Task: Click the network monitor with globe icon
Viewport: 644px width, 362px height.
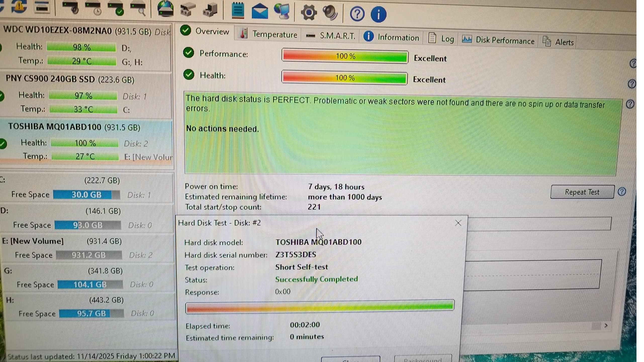Action: pos(282,11)
